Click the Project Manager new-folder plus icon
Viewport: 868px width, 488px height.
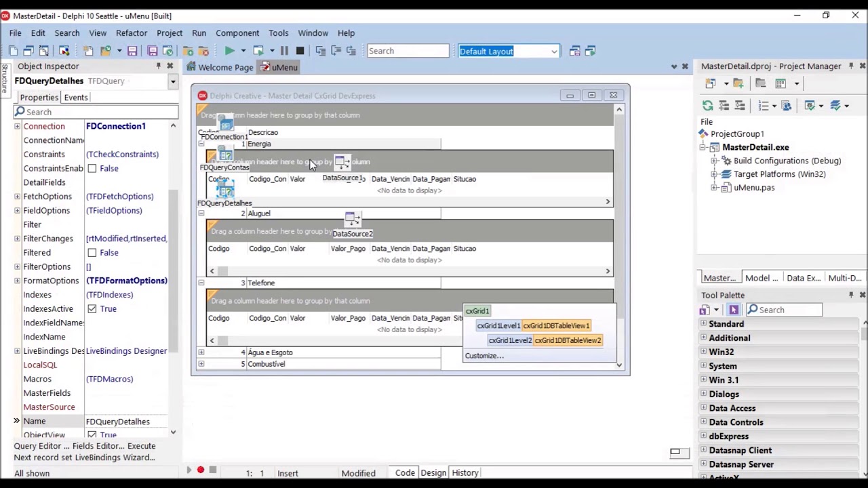pos(738,83)
